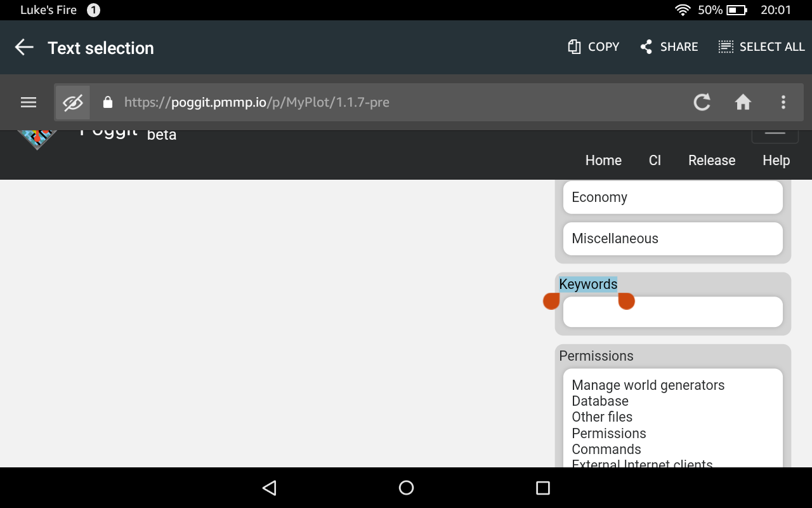Tap Select All in the toolbar
The image size is (812, 508).
point(761,47)
